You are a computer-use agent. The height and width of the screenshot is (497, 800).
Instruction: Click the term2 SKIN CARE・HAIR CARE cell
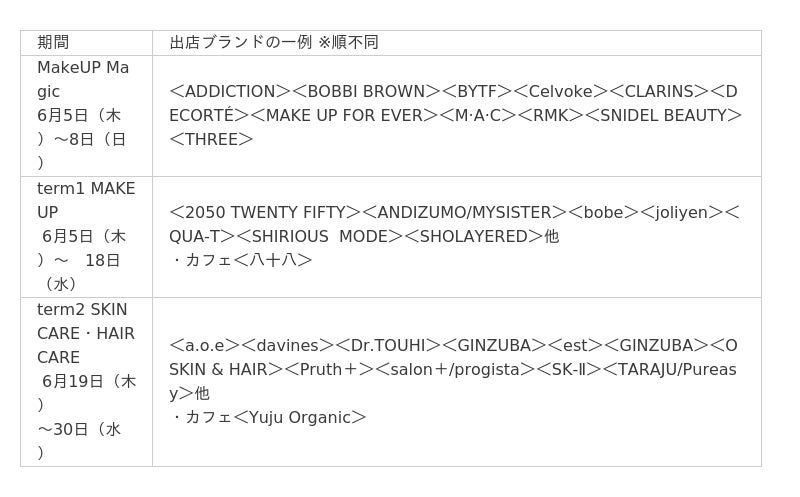click(86, 382)
